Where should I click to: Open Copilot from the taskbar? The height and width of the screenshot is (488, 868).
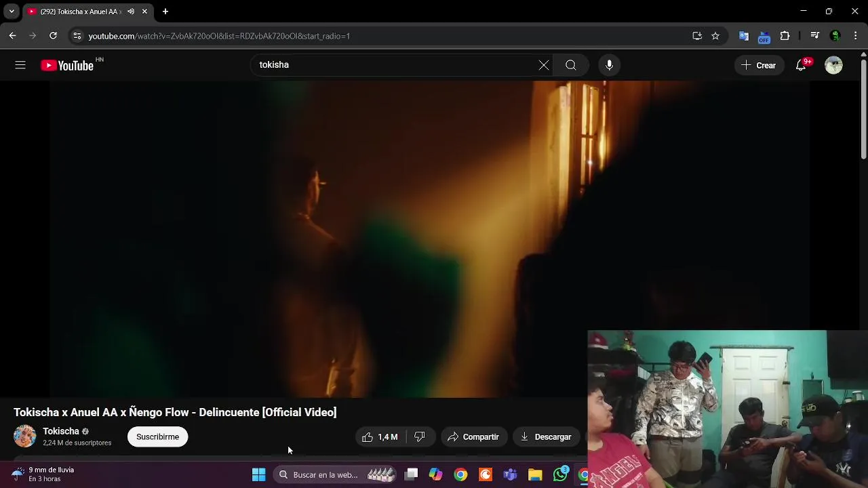(435, 474)
